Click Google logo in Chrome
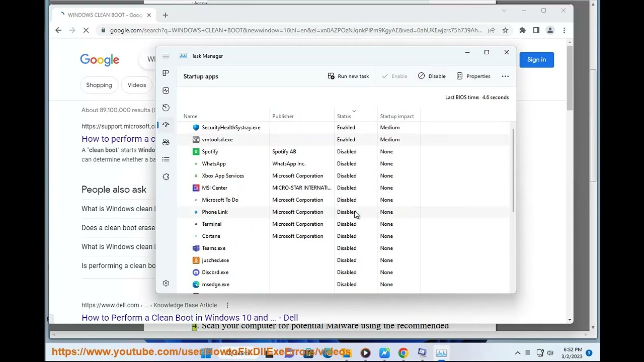Screen dimensions: 644x362 (x=100, y=60)
